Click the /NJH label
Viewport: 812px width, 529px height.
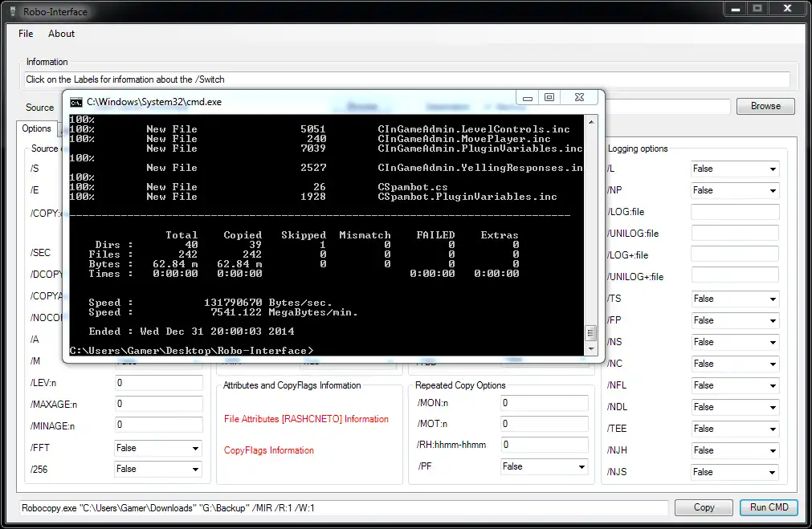pos(617,450)
